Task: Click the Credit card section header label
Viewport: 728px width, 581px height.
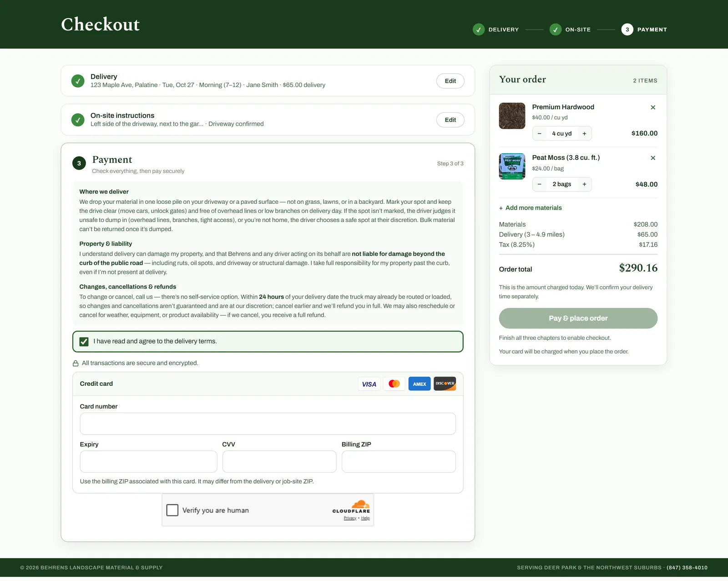Action: click(x=96, y=384)
